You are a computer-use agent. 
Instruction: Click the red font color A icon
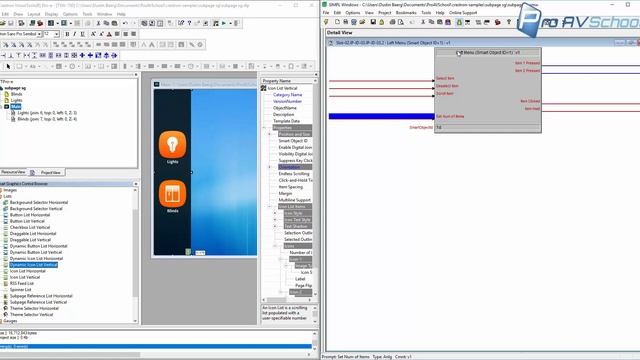(109, 34)
